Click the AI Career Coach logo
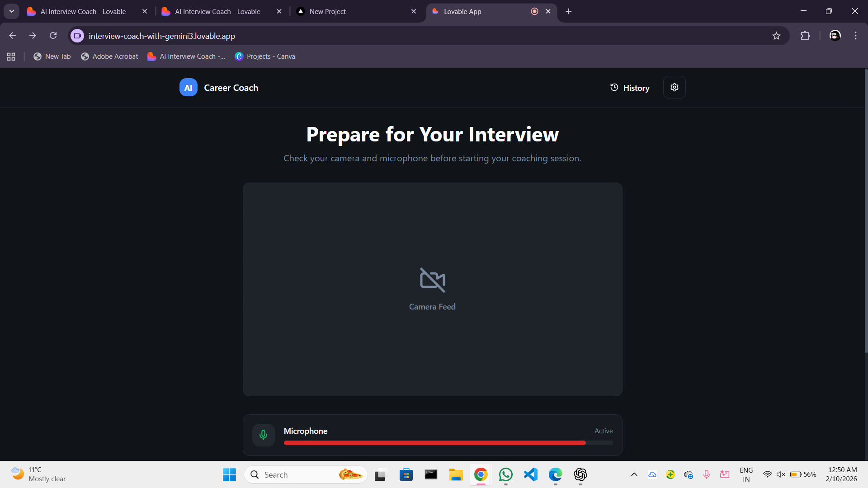868x488 pixels. tap(189, 88)
